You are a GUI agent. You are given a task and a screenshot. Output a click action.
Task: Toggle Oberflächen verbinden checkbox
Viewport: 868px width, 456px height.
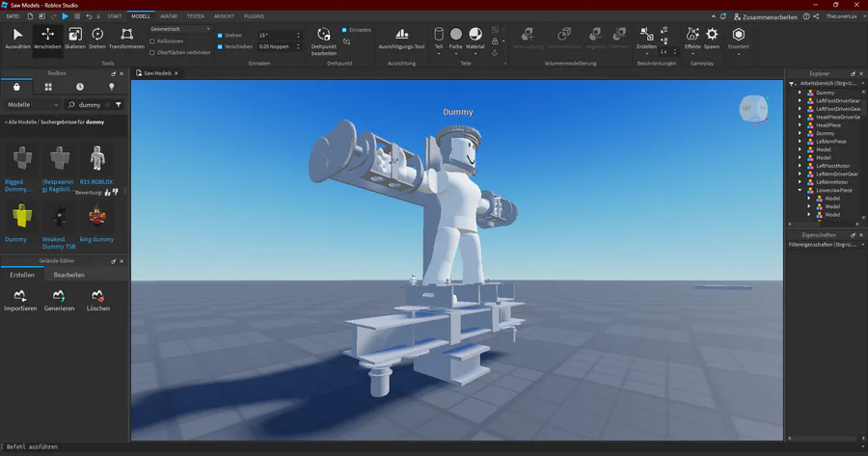point(152,53)
